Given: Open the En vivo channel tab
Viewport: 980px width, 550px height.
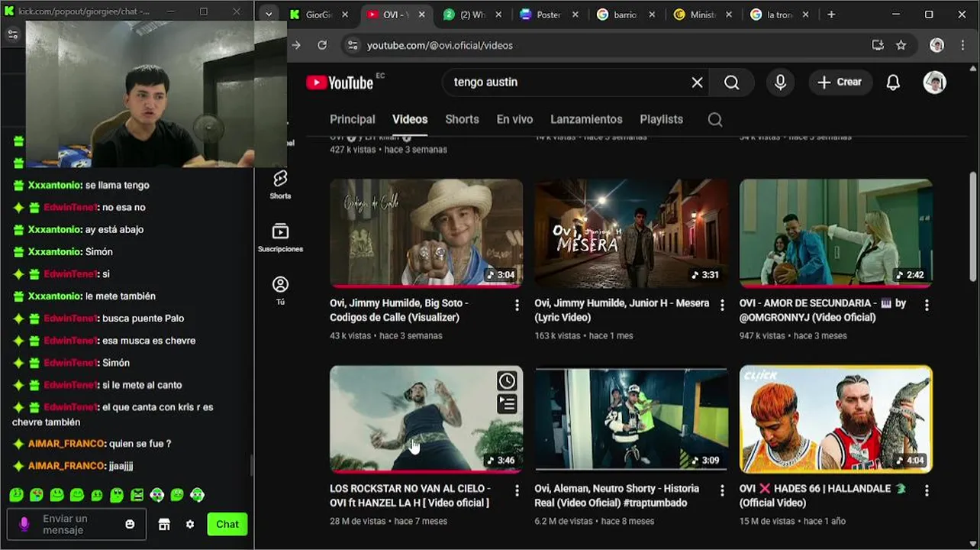Looking at the screenshot, I should click(x=514, y=119).
